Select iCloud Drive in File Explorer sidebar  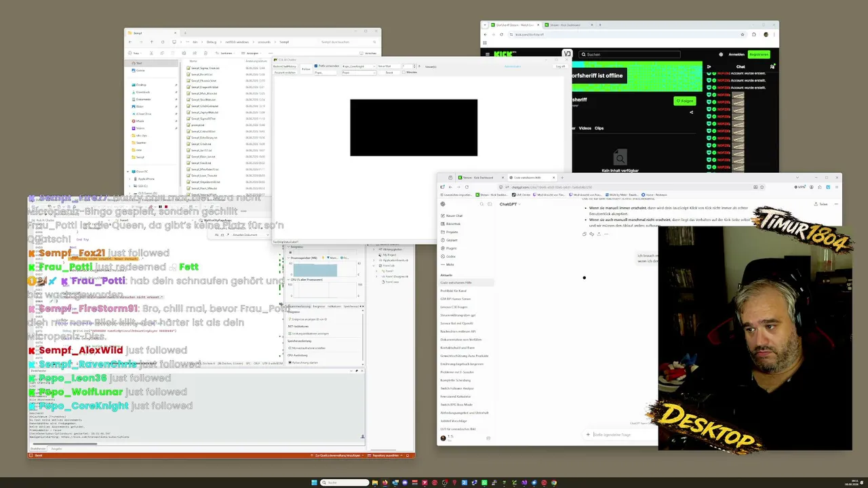(142, 114)
